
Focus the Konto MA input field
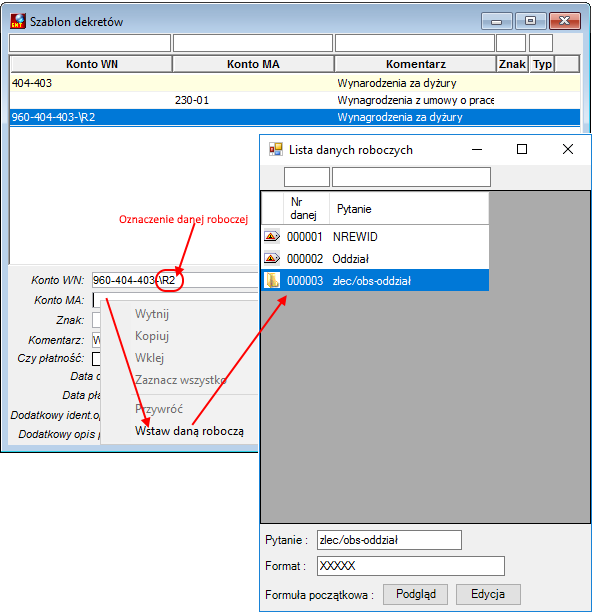tap(175, 300)
